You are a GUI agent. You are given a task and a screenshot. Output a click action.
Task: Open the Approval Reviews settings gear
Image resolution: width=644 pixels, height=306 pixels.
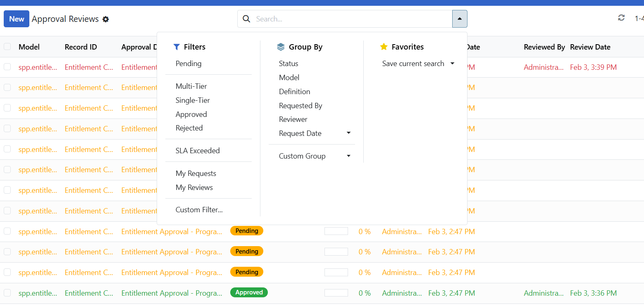[106, 19]
